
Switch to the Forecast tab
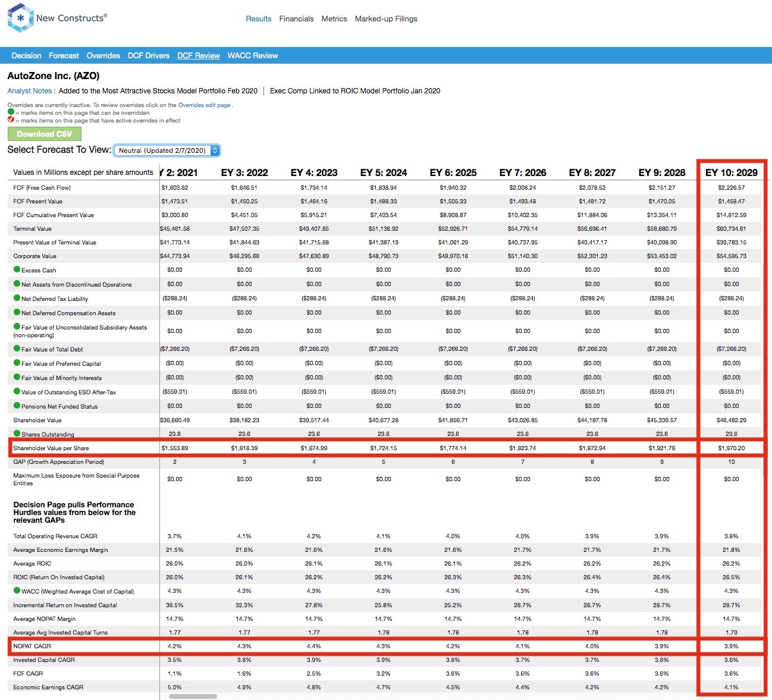click(64, 55)
